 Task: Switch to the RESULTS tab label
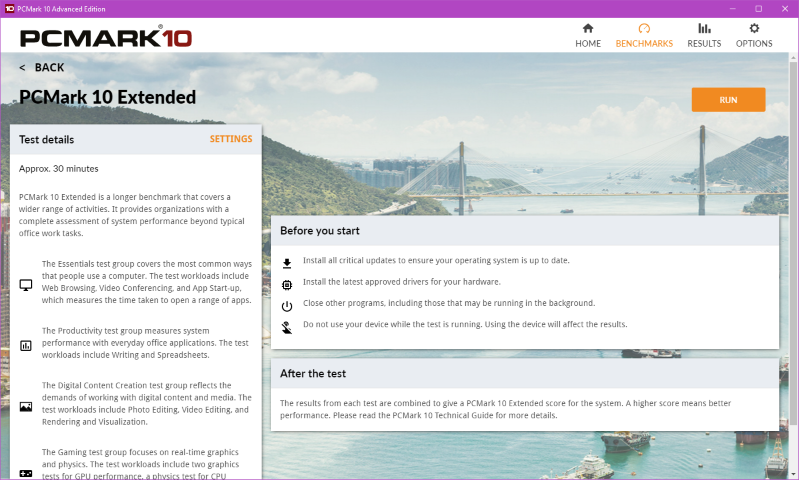704,44
